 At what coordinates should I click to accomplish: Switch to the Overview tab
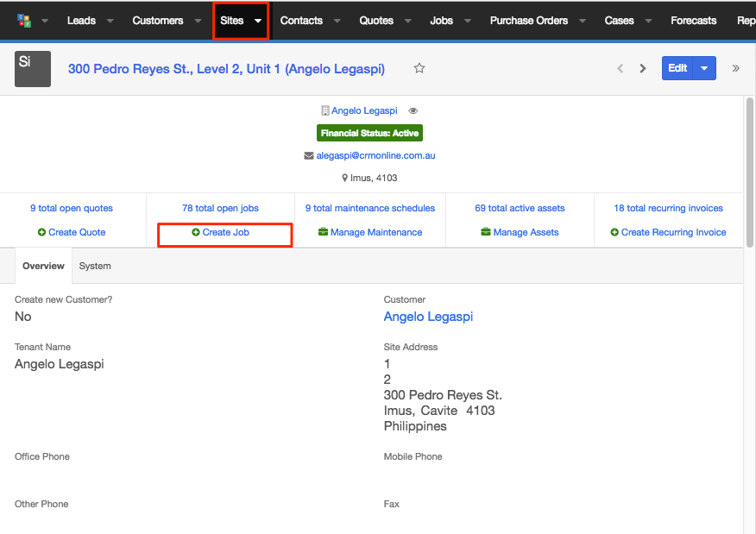coord(43,266)
